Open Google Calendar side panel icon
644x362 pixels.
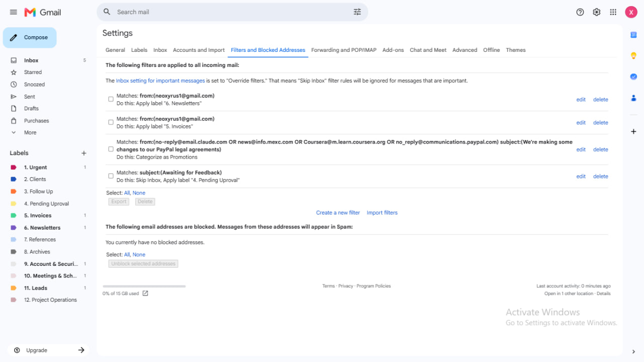click(x=633, y=35)
